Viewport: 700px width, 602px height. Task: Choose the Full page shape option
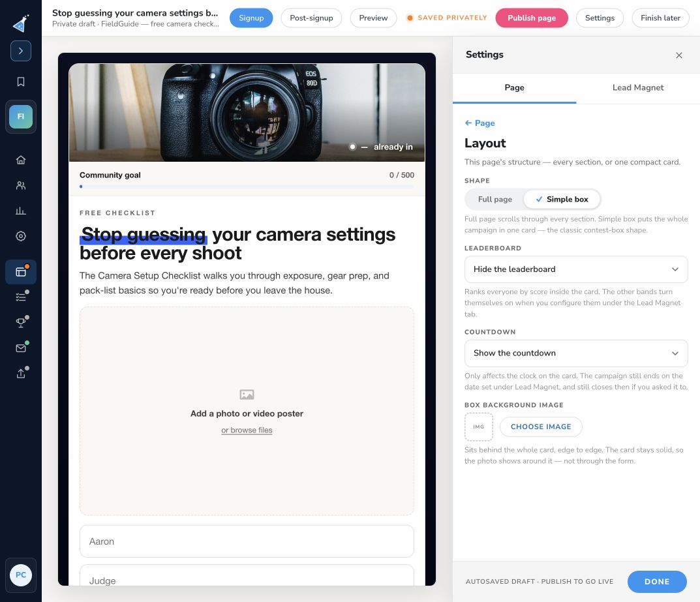point(495,199)
